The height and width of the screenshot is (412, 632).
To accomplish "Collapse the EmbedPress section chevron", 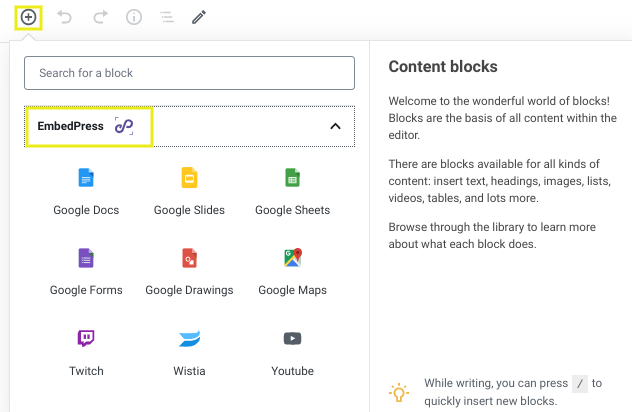I will [335, 127].
